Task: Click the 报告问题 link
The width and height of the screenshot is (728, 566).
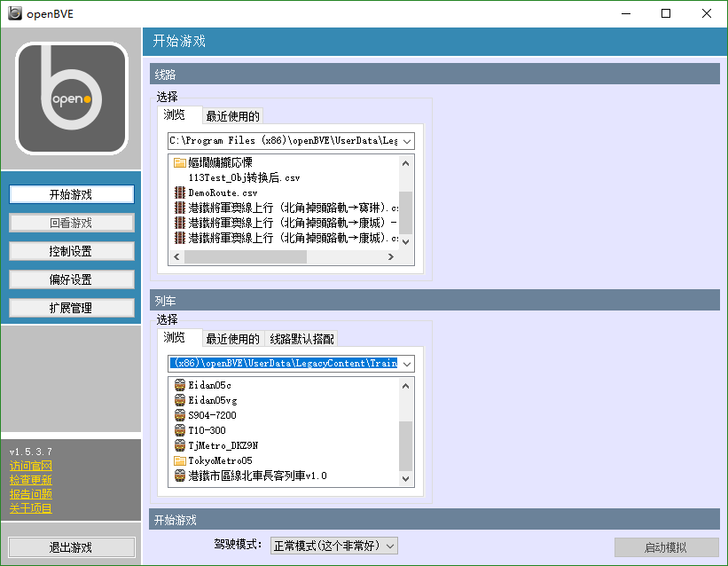Action: [31, 494]
